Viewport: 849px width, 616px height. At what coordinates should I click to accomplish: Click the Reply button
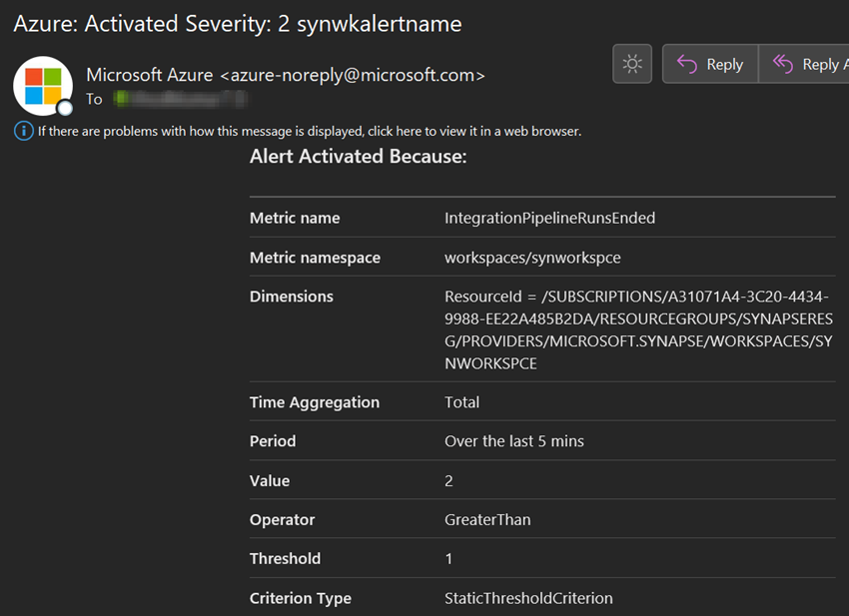pyautogui.click(x=709, y=63)
